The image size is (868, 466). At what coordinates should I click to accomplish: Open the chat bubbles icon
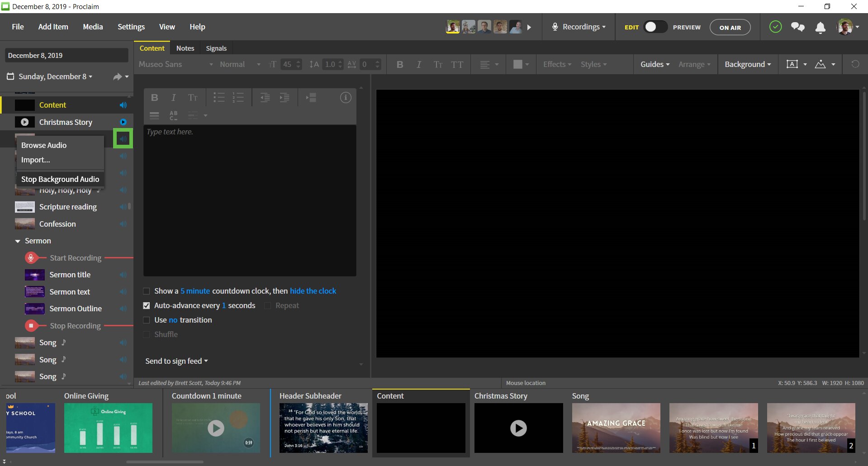798,27
